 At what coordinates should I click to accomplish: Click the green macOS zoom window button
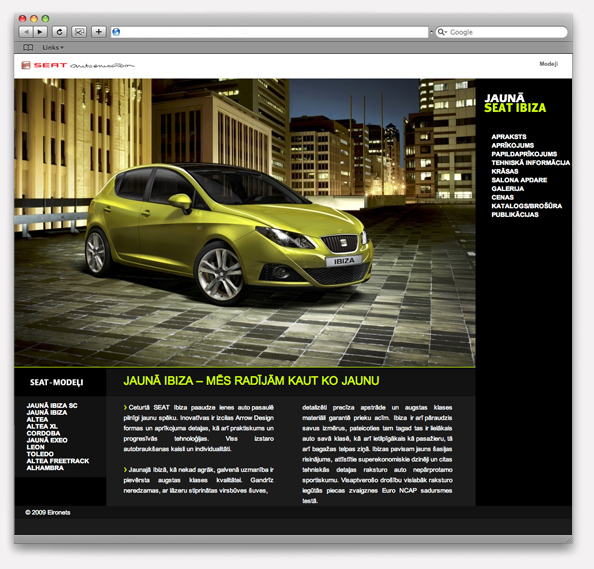[x=45, y=19]
